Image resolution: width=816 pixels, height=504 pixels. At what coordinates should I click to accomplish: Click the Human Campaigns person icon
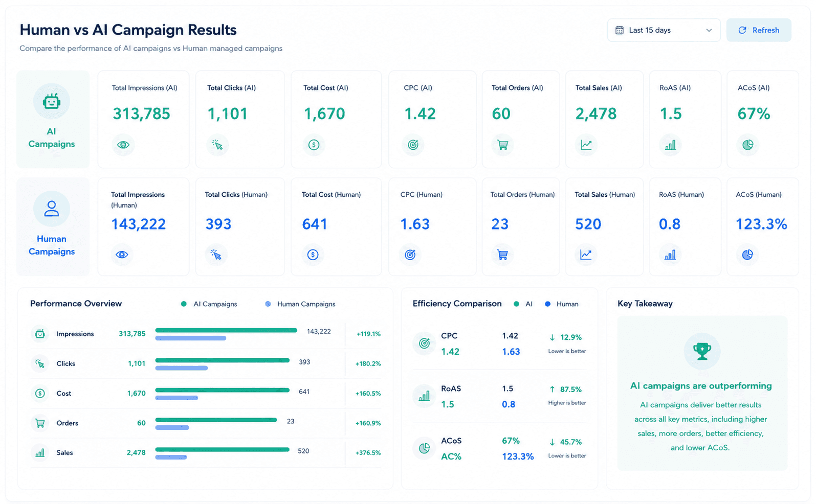tap(51, 209)
